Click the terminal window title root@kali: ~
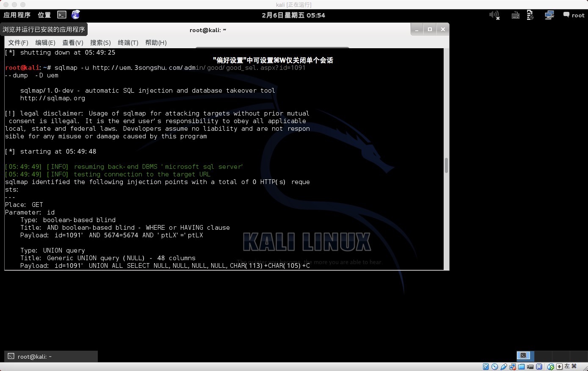The height and width of the screenshot is (371, 588). [x=208, y=30]
